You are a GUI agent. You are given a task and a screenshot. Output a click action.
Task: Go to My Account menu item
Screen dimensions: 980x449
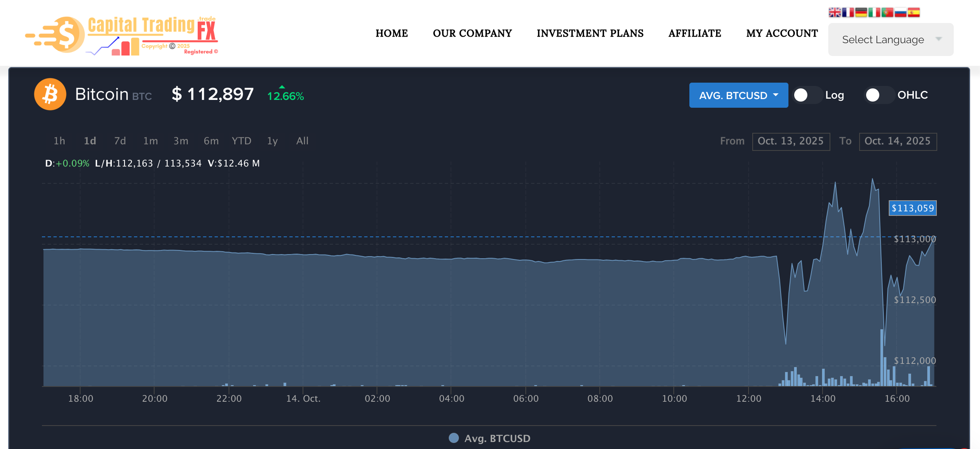coord(782,33)
